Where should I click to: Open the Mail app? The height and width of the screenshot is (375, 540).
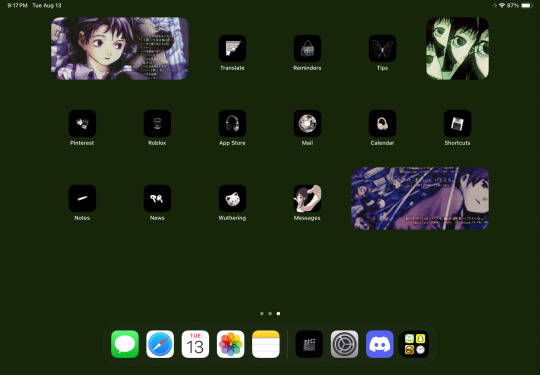[307, 124]
